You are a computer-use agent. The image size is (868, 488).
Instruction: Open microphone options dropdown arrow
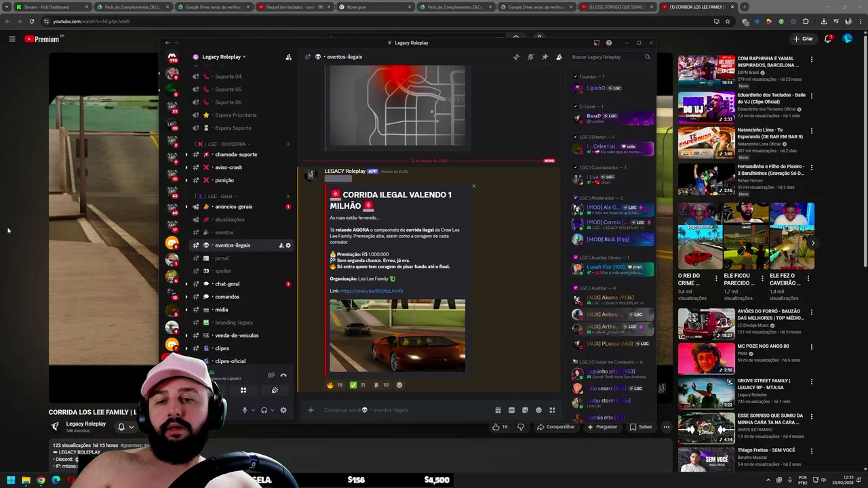click(254, 410)
